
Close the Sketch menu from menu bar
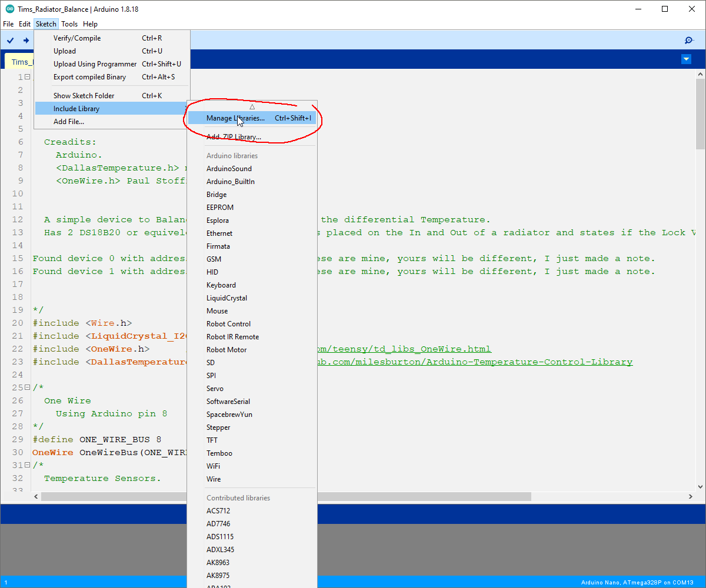tap(46, 24)
